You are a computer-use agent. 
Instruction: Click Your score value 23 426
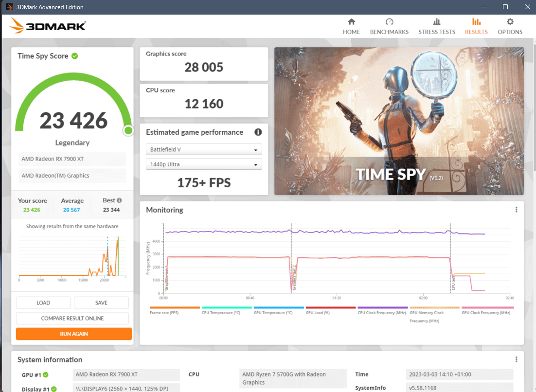click(32, 210)
